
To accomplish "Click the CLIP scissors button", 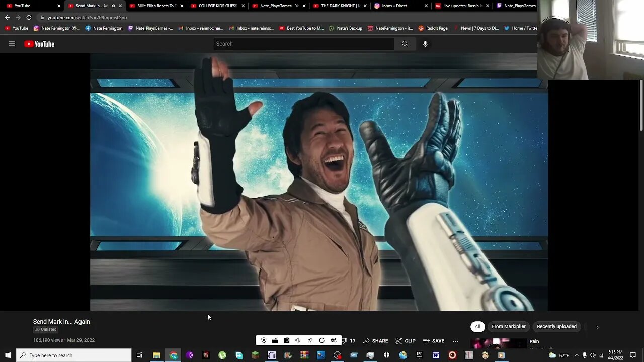I will click(x=406, y=341).
